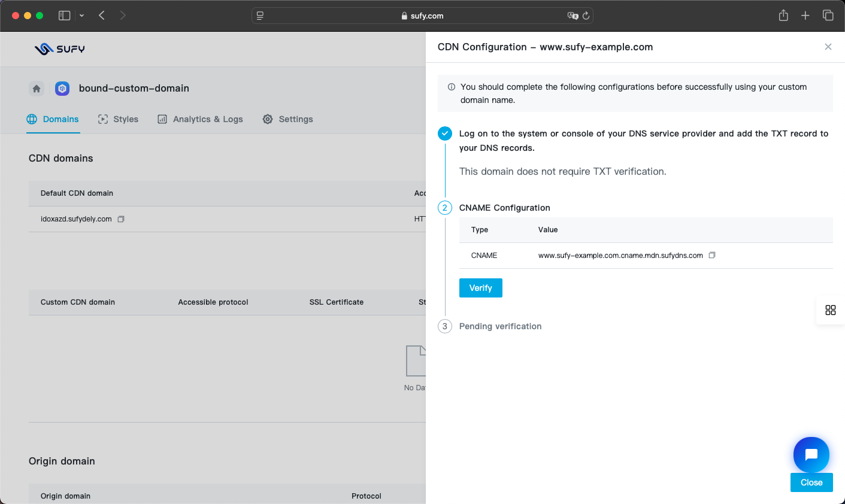Select step 3 Pending verification circle
Viewport: 845px width, 504px height.
445,326
